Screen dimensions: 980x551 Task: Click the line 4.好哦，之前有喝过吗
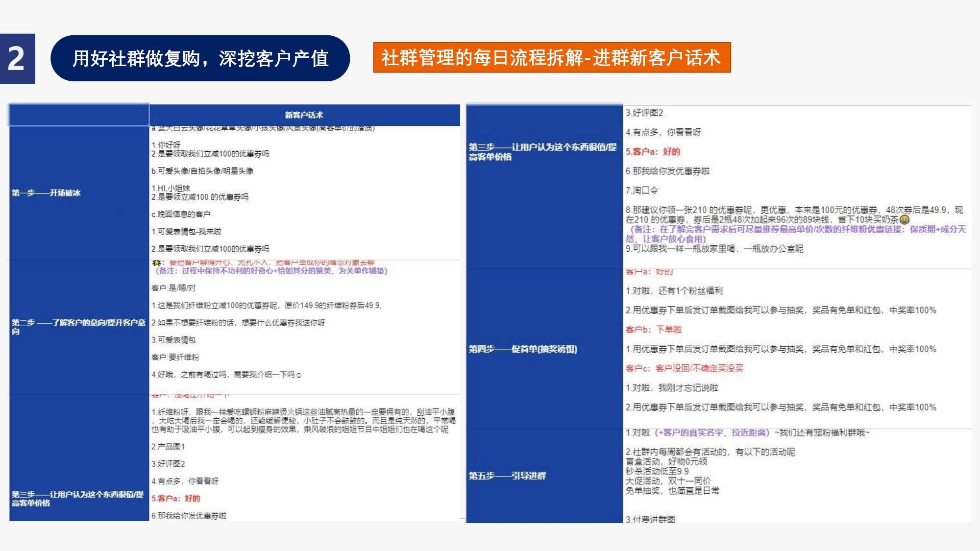click(226, 375)
